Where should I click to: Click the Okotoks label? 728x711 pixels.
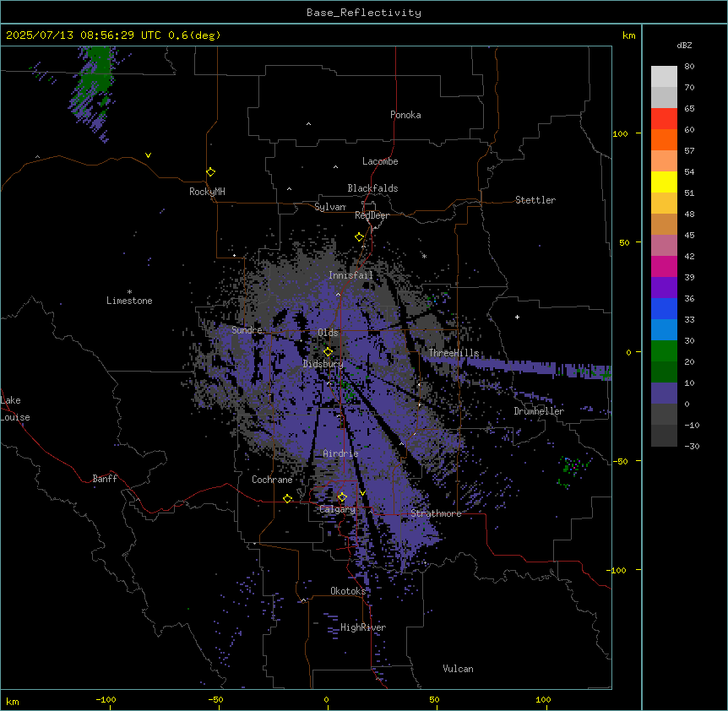pos(348,591)
